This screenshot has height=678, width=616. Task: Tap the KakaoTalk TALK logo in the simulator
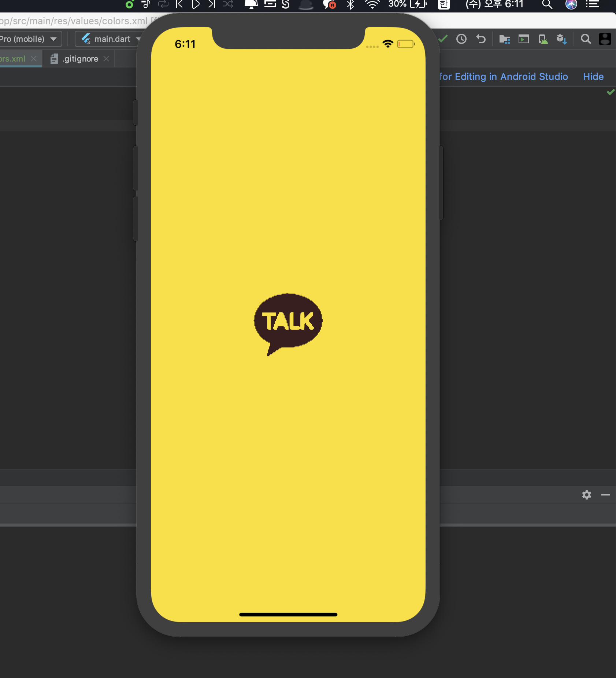tap(288, 324)
